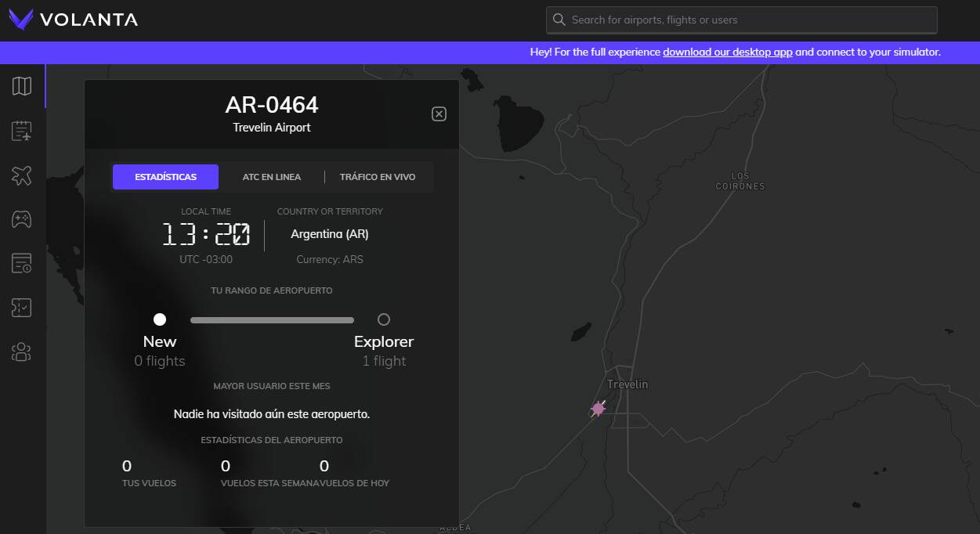
Task: Open the flight planner calendar icon
Action: coord(22,131)
